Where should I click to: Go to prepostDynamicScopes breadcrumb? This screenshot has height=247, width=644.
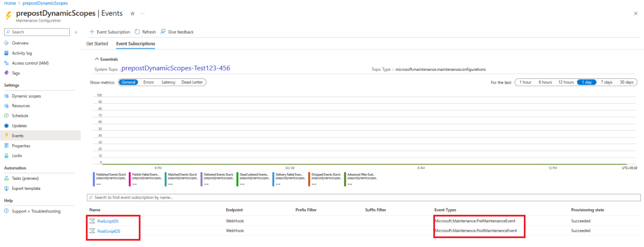tap(45, 3)
